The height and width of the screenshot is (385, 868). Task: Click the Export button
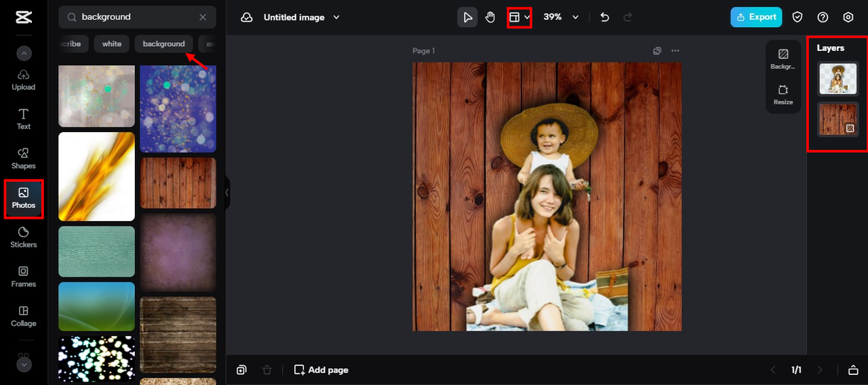(x=756, y=17)
